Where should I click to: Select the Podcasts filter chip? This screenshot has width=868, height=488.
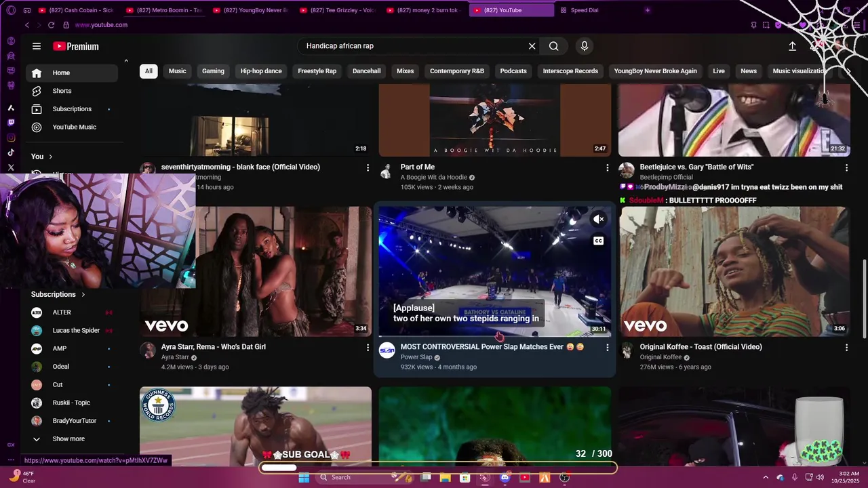(x=513, y=71)
